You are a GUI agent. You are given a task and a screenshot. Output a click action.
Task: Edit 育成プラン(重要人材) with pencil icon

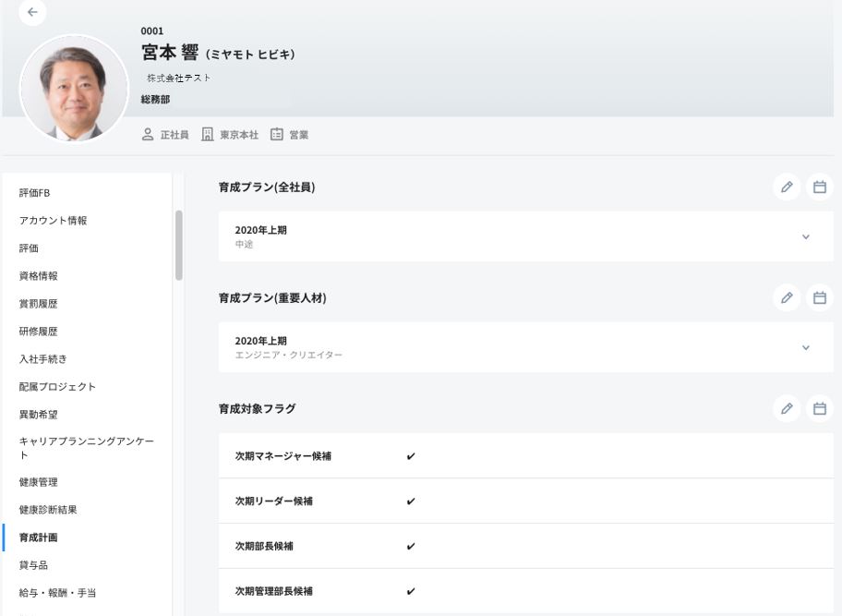(787, 298)
